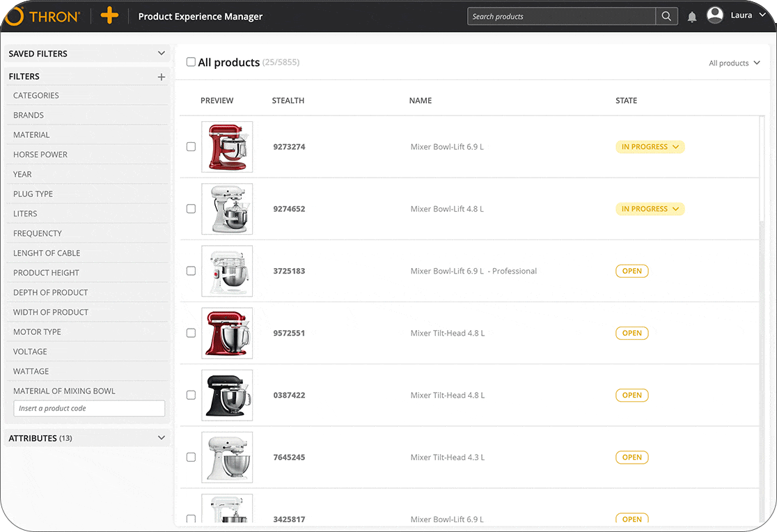The height and width of the screenshot is (532, 777).
Task: Check the box for product 9273274
Action: click(191, 147)
